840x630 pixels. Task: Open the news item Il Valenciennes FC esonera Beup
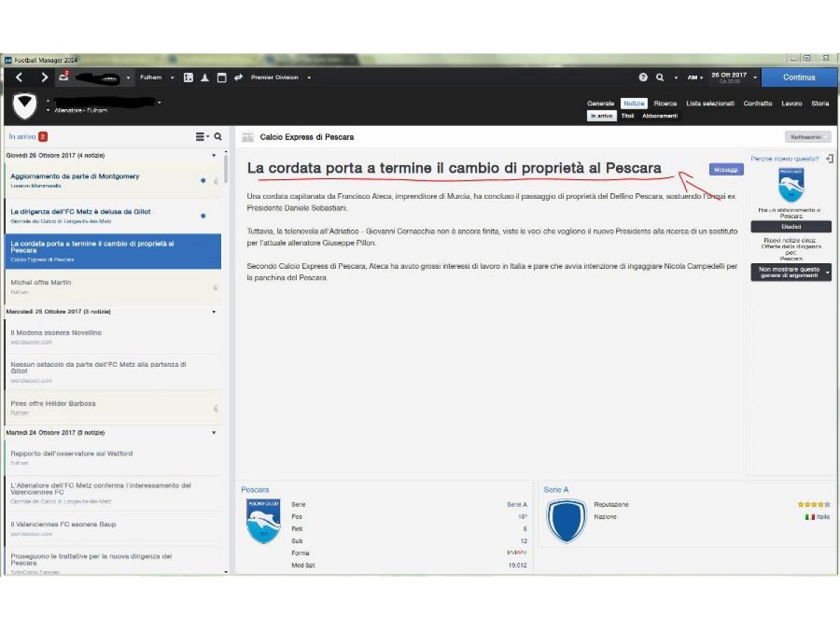113,528
